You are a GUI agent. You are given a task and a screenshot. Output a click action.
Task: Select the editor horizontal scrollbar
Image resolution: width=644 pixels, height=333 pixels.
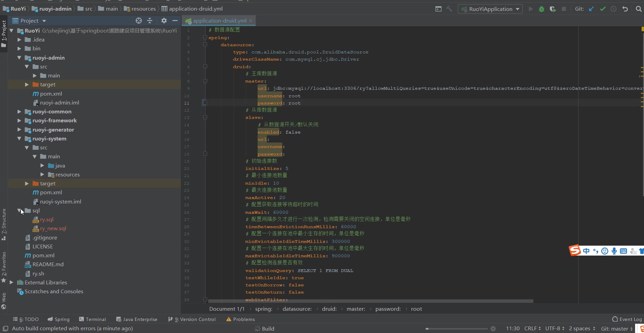pyautogui.click(x=371, y=301)
